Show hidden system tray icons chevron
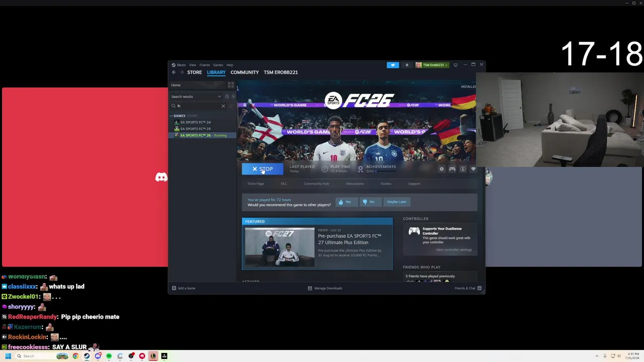644x362 pixels. click(597, 356)
